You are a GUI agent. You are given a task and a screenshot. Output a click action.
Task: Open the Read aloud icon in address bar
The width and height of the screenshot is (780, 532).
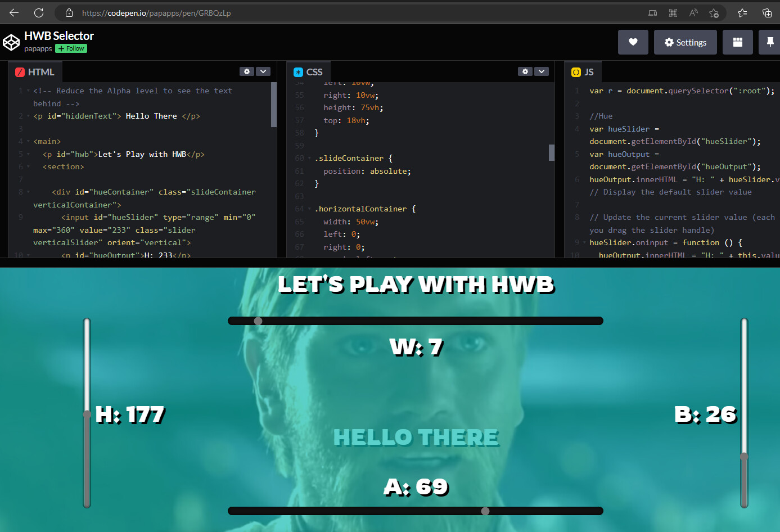pos(693,12)
